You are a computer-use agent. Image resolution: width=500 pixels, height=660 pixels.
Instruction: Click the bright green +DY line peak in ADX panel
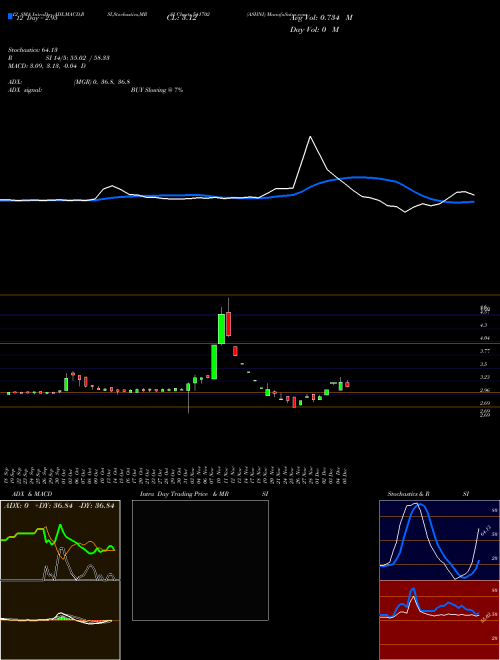pos(61,526)
